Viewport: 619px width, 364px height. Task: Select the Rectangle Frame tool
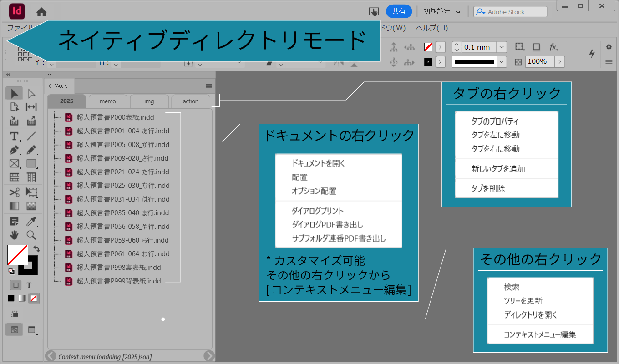14,163
